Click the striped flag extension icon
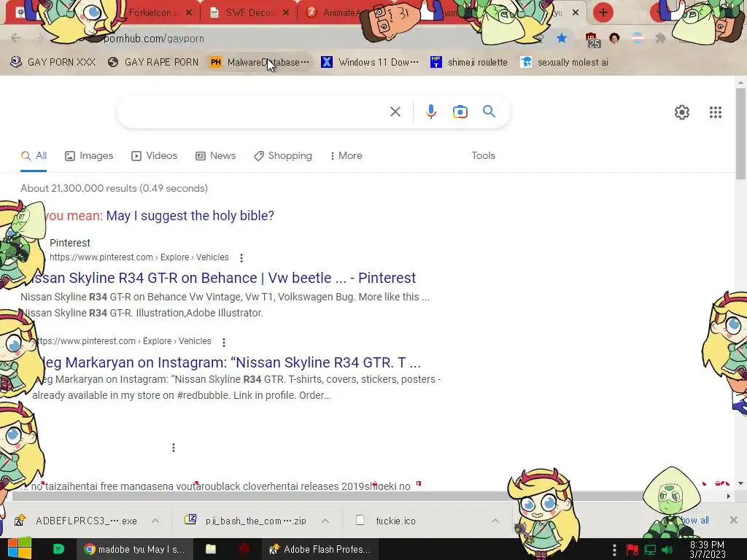Image resolution: width=747 pixels, height=560 pixels. coord(638,38)
